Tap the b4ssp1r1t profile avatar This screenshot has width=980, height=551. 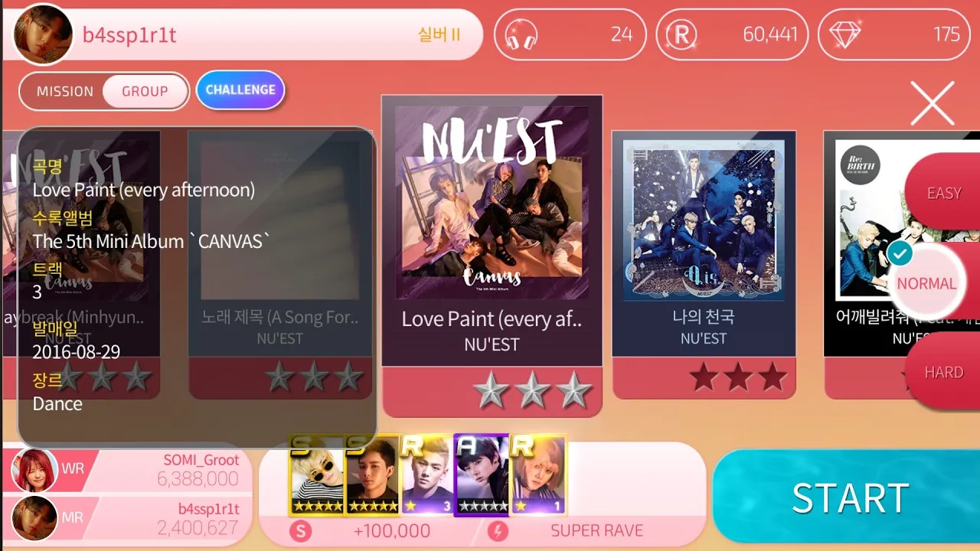point(43,34)
